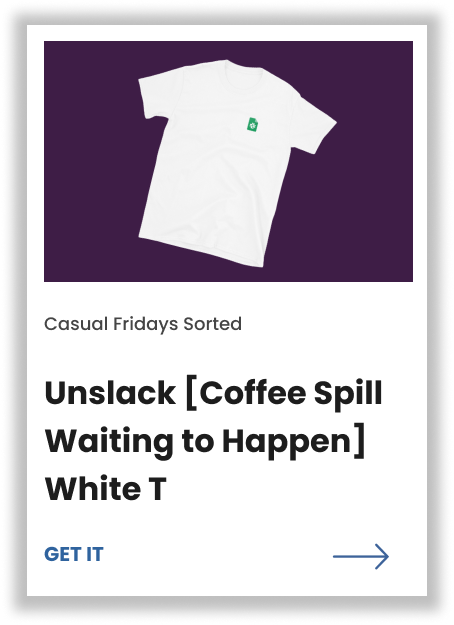Click the shaft of the blue arrow line
The width and height of the screenshot is (454, 625).
point(355,556)
